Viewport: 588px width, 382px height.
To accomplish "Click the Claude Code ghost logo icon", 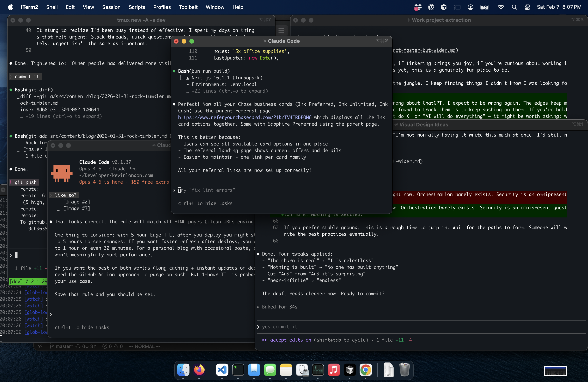I will (x=62, y=173).
